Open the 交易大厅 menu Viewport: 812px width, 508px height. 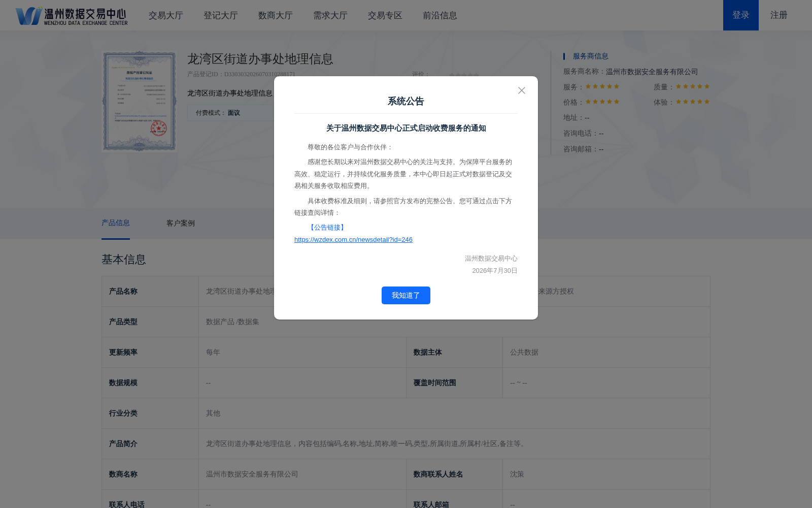pyautogui.click(x=166, y=15)
